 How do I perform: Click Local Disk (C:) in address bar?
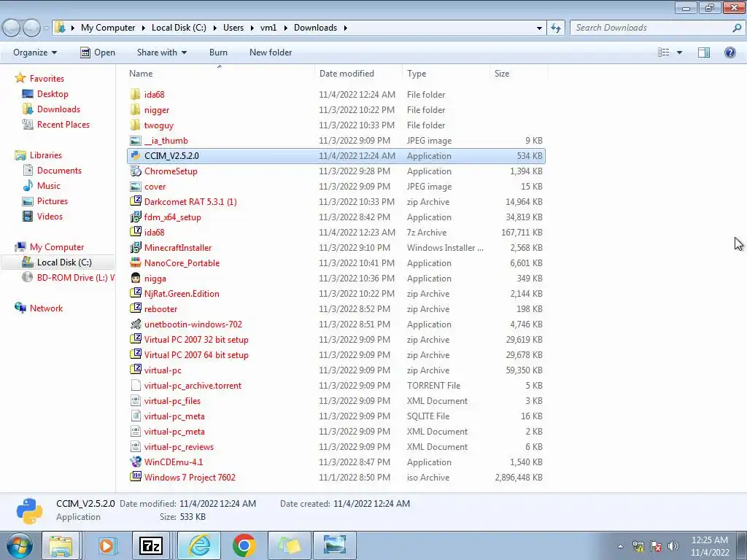coord(179,28)
